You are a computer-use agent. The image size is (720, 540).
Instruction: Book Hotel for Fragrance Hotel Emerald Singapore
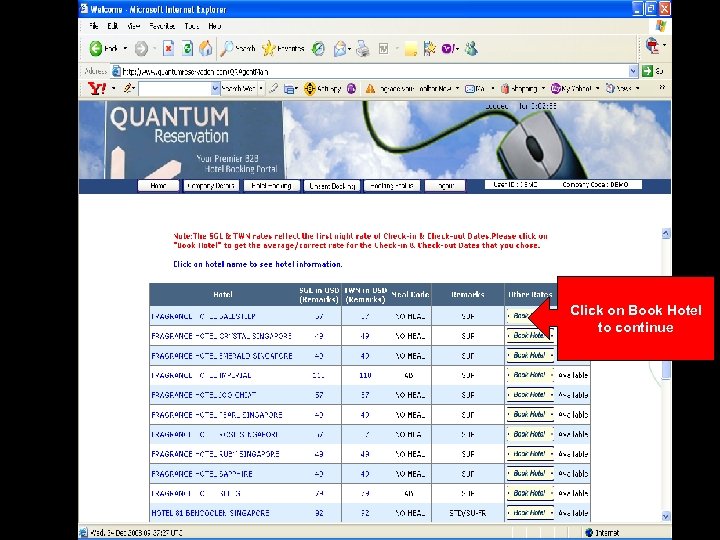530,355
